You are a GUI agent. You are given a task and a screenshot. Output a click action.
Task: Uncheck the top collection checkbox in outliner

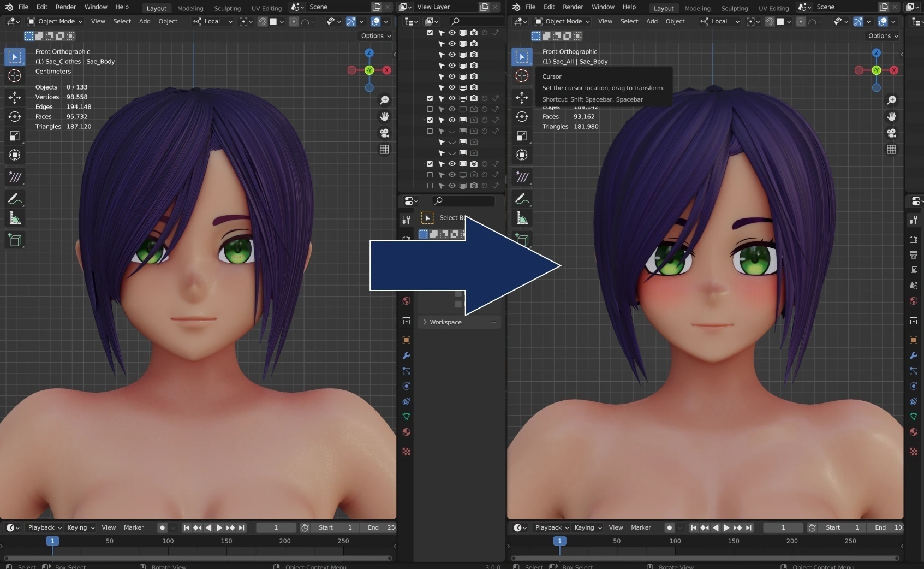tap(430, 33)
